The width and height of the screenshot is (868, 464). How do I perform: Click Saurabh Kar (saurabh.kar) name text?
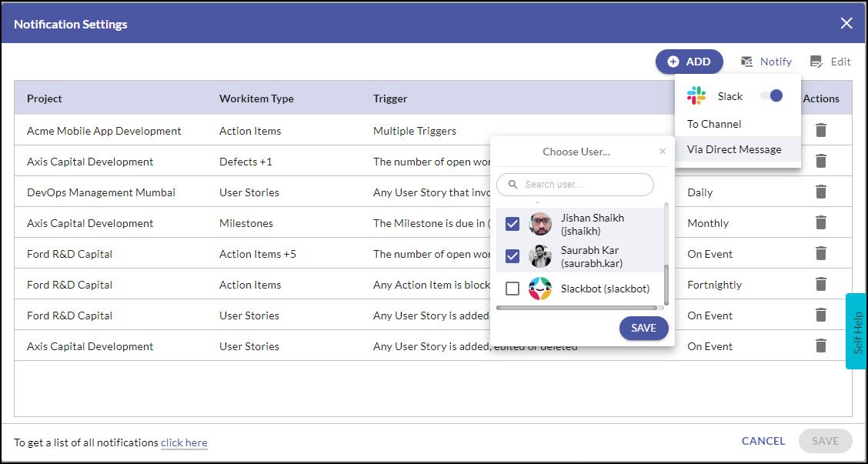592,255
